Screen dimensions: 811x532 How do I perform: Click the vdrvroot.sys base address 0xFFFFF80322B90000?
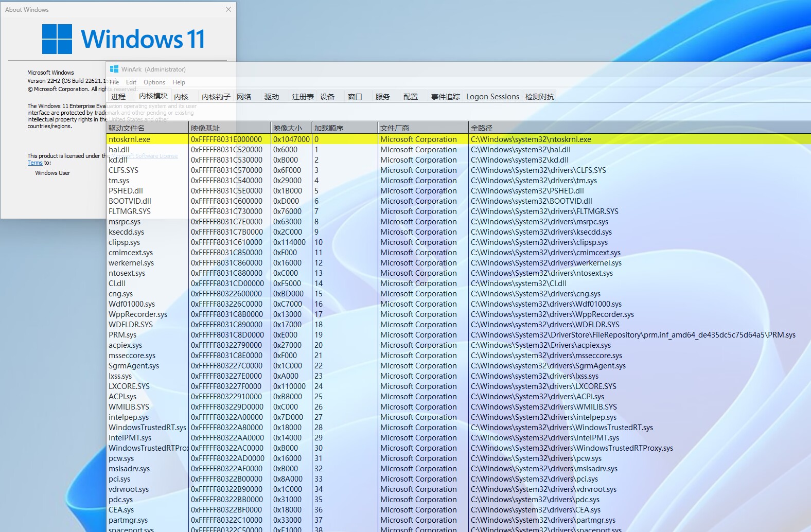[x=226, y=489]
